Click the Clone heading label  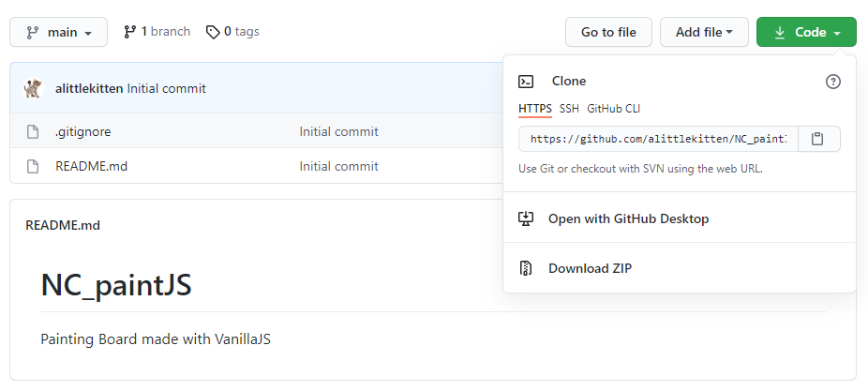pos(569,82)
